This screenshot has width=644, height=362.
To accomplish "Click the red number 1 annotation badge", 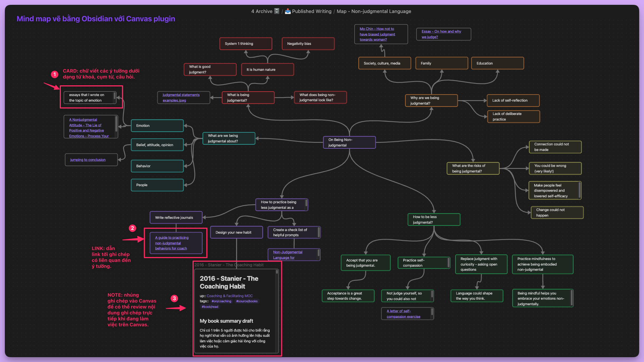I will click(55, 75).
